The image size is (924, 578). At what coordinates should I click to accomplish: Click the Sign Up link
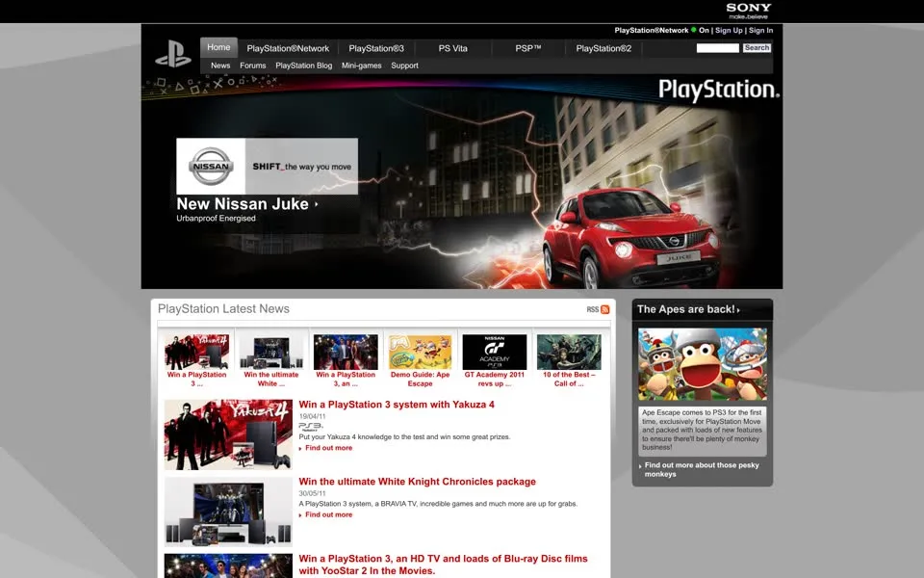(729, 30)
